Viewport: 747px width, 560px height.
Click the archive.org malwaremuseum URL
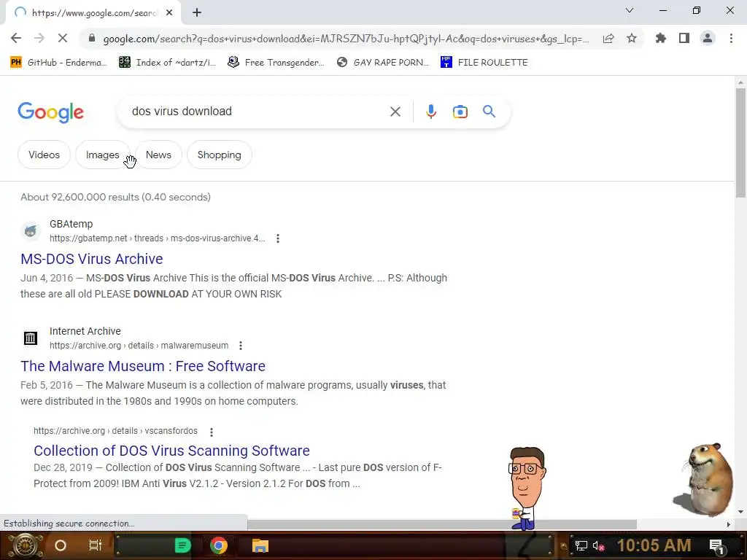(139, 345)
